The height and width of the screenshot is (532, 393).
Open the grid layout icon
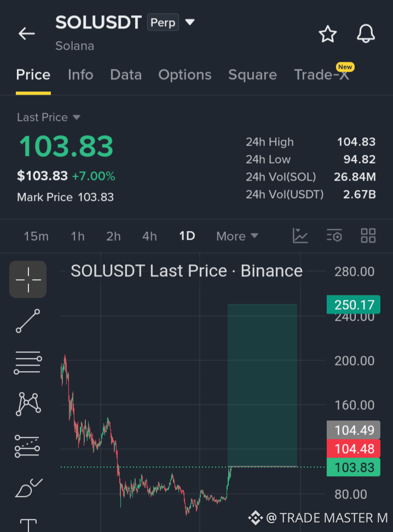pyautogui.click(x=368, y=235)
